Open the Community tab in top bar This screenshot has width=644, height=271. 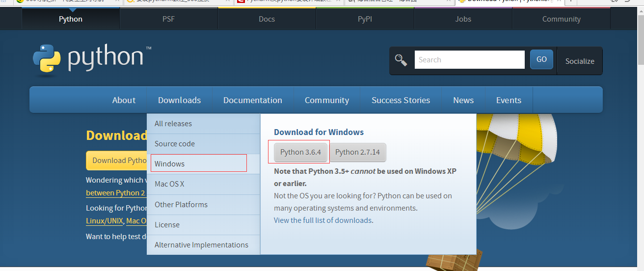tap(562, 19)
